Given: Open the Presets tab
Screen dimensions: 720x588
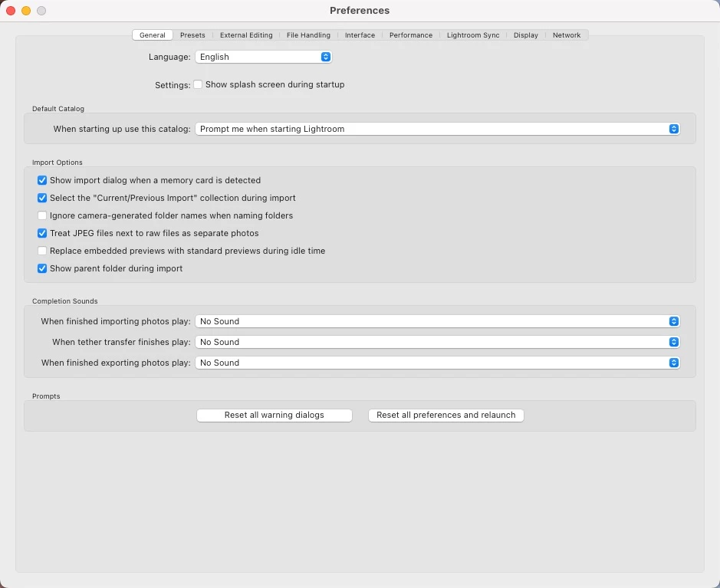Looking at the screenshot, I should click(192, 35).
